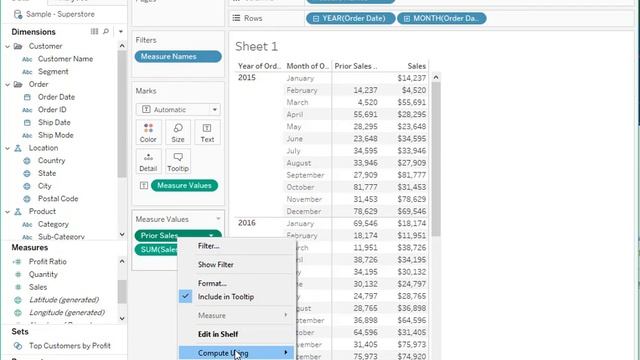Open the Text marks card

click(207, 132)
